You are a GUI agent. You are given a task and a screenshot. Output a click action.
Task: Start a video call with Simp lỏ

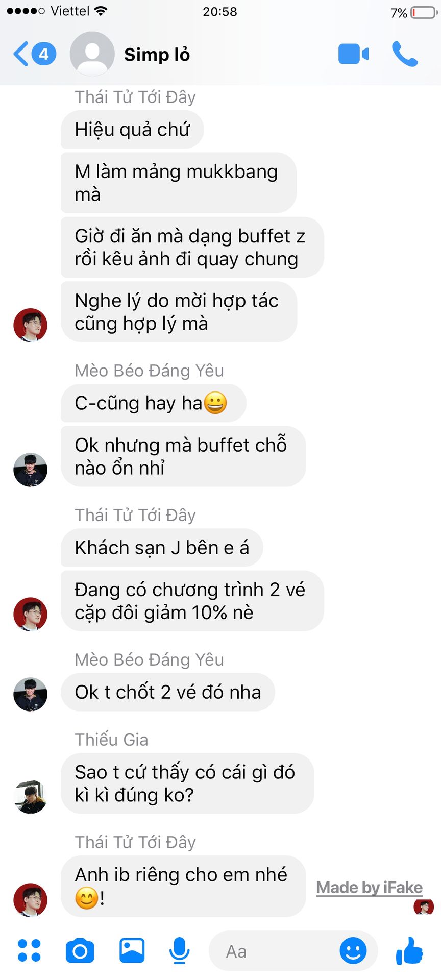tap(353, 54)
